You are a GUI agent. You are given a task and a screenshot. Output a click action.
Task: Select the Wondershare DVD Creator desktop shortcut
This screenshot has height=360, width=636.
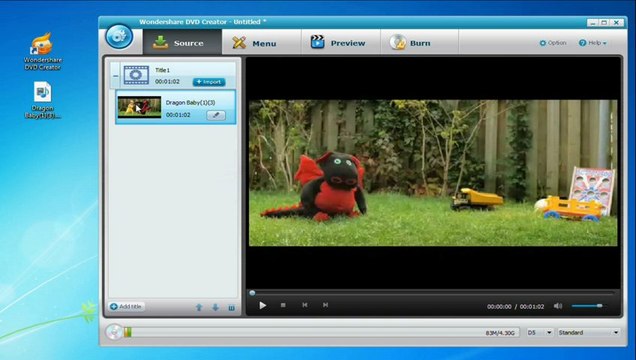43,51
